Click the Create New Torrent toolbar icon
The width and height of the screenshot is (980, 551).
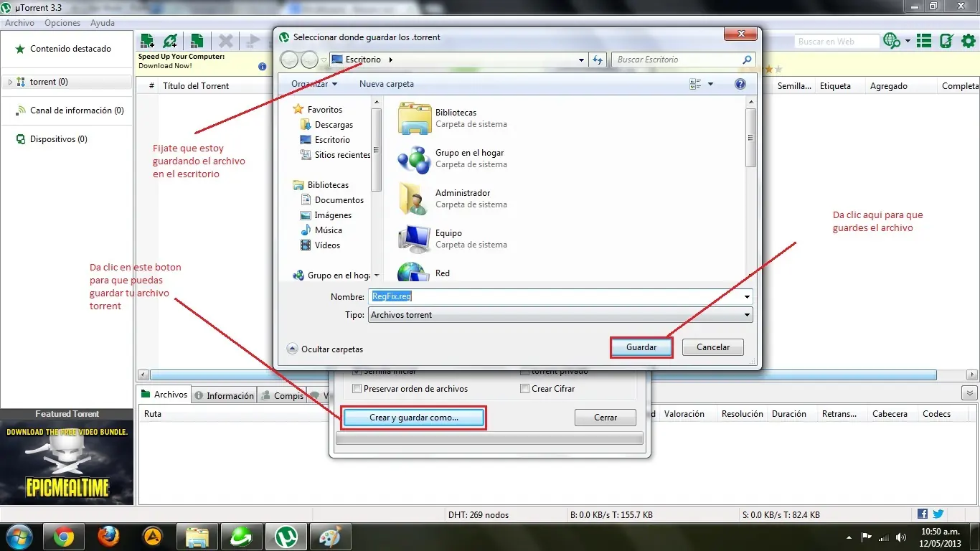[197, 41]
